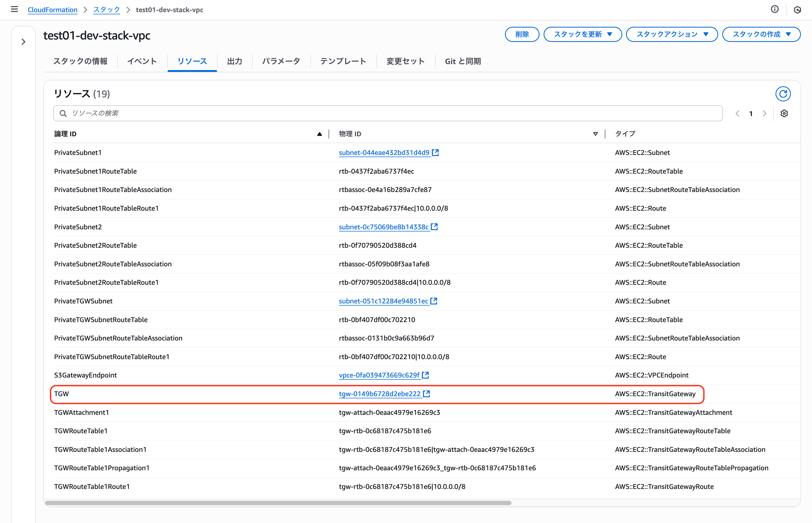Open the subnet-044eae432bd31d4d9 link
The width and height of the screenshot is (812, 523).
[384, 153]
